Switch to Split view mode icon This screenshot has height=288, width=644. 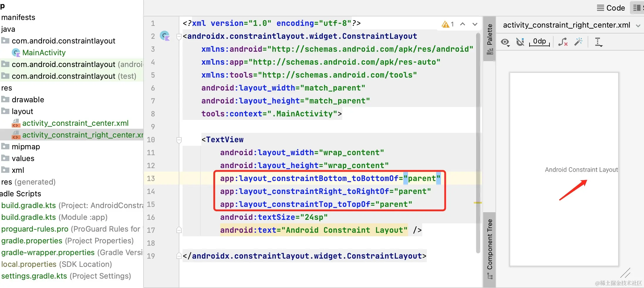(x=637, y=8)
